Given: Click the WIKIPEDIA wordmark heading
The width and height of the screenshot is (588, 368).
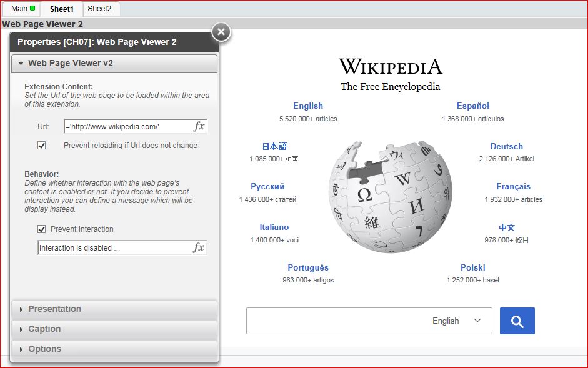Looking at the screenshot, I should (x=391, y=66).
